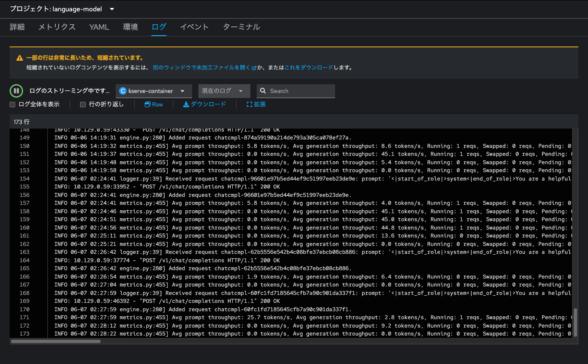The image size is (588, 364).
Task: Click the 02:27:59 metrics.py log entry
Action: pyautogui.click(x=312, y=318)
